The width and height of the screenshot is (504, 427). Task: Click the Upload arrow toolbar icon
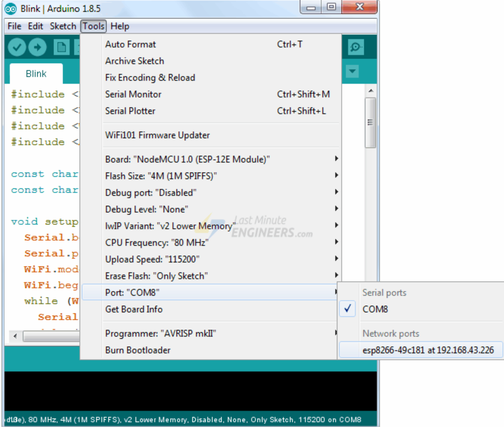point(37,47)
